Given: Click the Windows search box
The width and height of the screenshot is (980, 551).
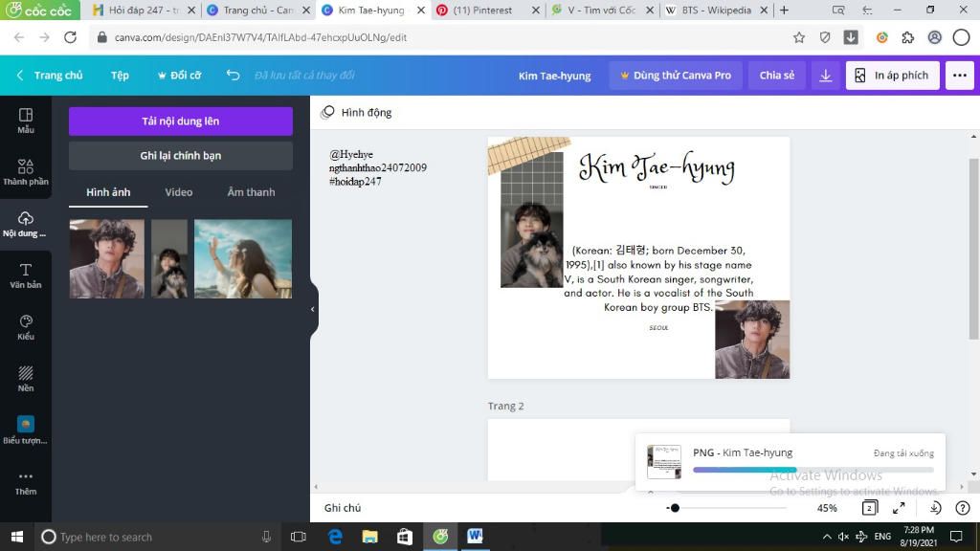Looking at the screenshot, I should [156, 537].
